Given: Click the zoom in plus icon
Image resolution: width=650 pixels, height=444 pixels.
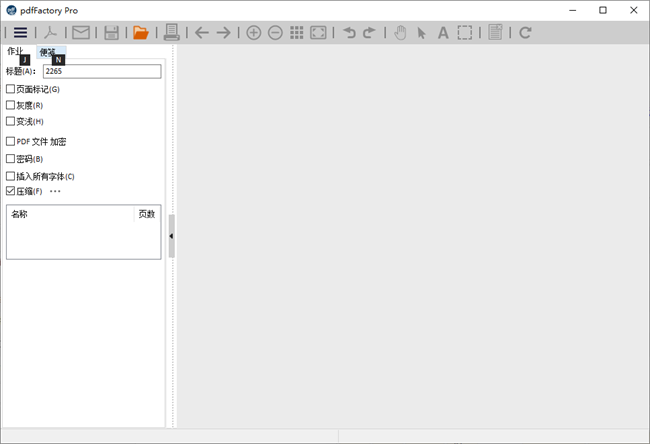Looking at the screenshot, I should (253, 33).
